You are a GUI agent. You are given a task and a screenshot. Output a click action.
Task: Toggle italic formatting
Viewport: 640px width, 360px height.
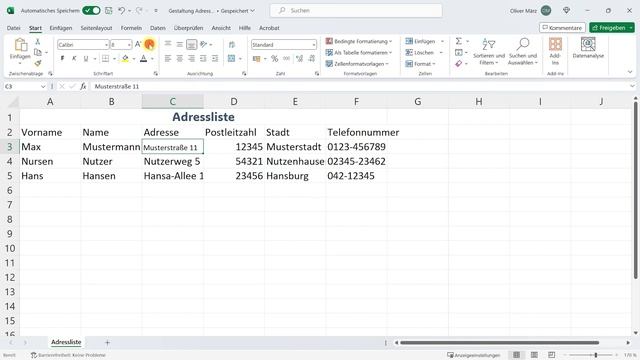74,59
